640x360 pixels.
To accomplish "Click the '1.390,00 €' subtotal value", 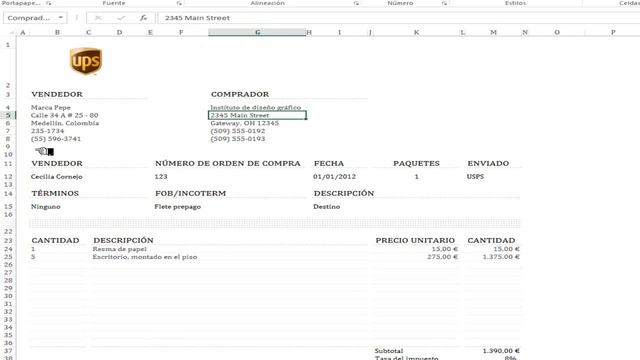I will [x=501, y=351].
